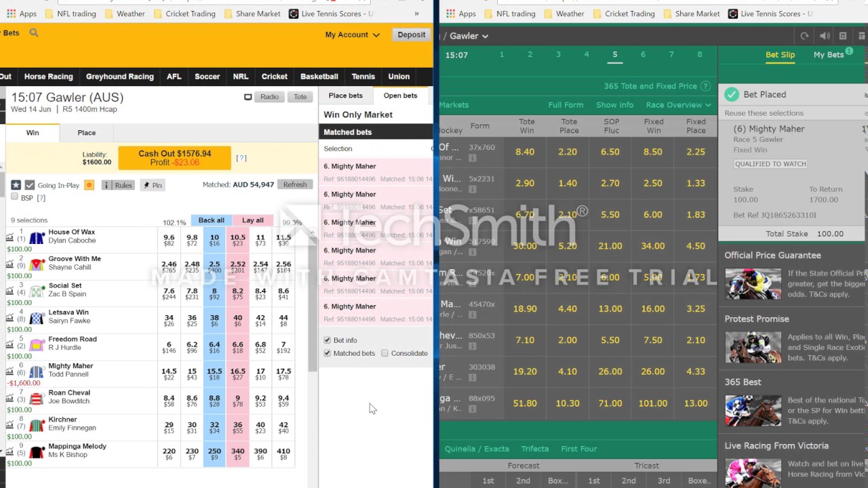Viewport: 868px width, 488px height.
Task: Click the orange in-play indicator icon
Action: tap(89, 185)
